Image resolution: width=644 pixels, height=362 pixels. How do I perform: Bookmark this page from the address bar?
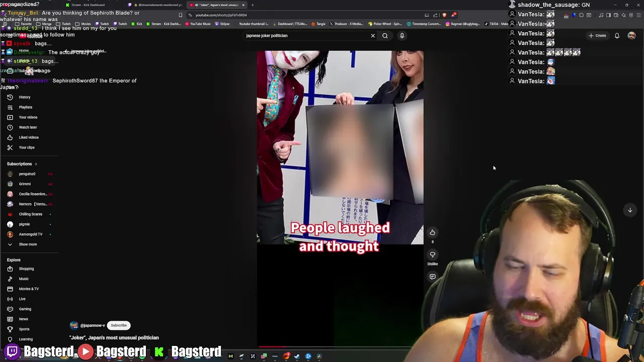pos(180,15)
